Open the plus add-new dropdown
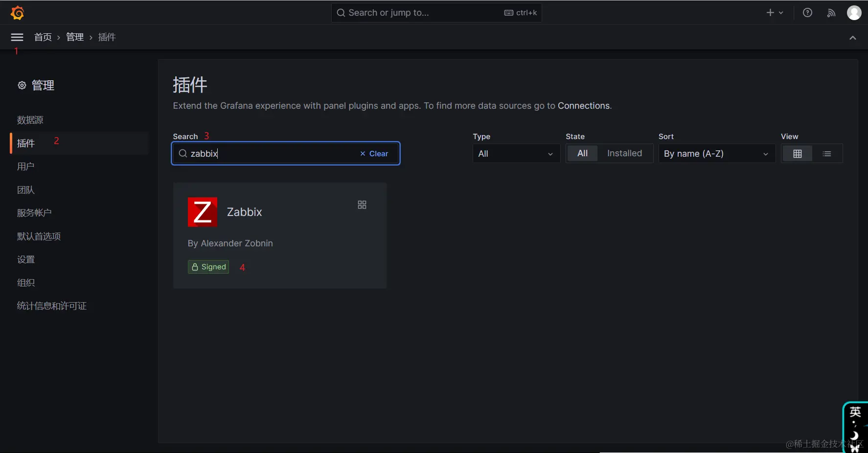Screen dimensions: 868x453 775,13
